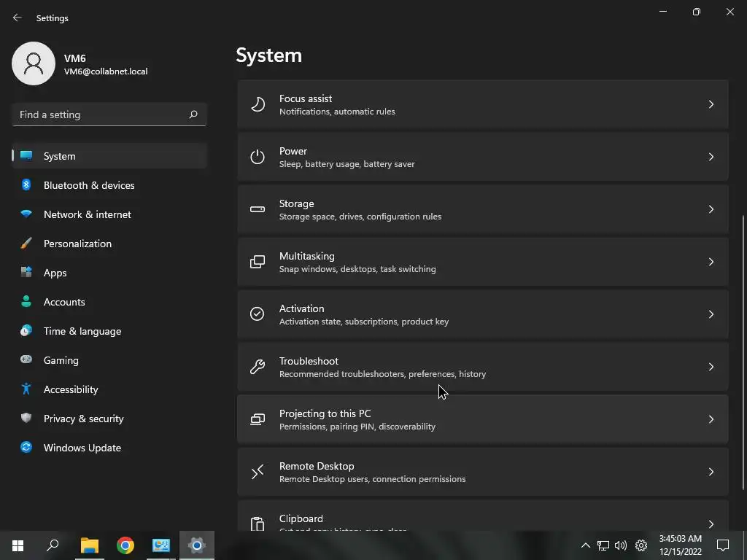The width and height of the screenshot is (747, 560).
Task: Open the Activation settings row
Action: point(483,314)
